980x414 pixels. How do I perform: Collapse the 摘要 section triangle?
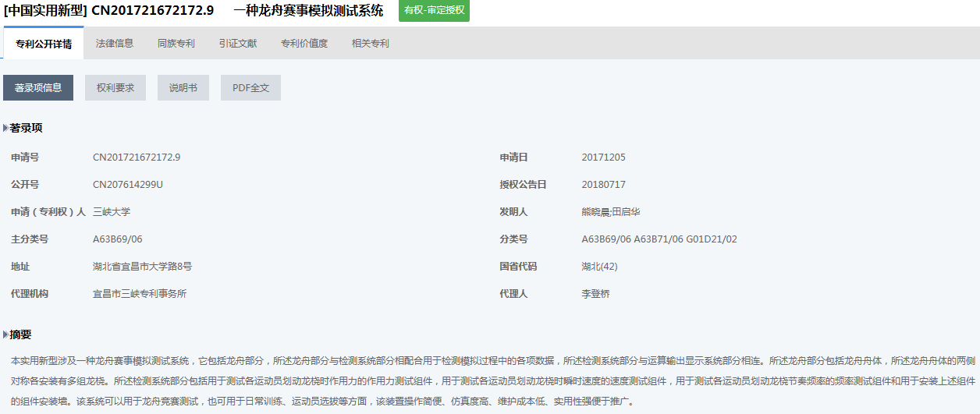click(x=5, y=334)
